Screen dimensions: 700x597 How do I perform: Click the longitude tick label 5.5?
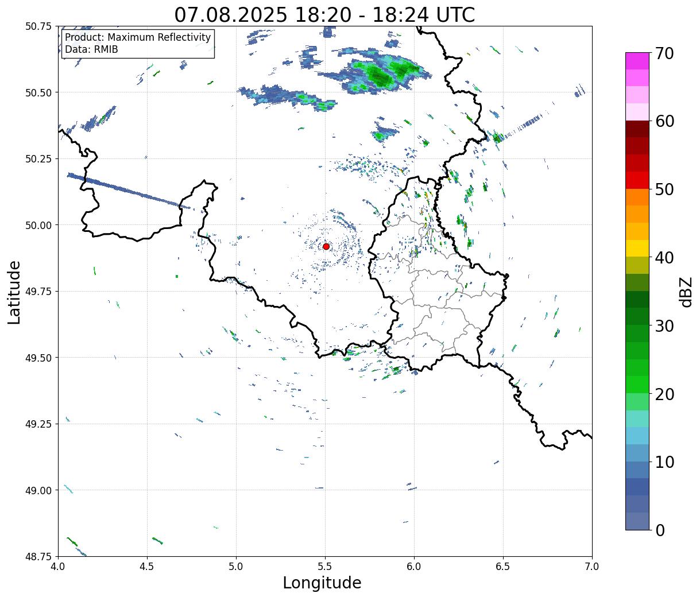point(325,566)
